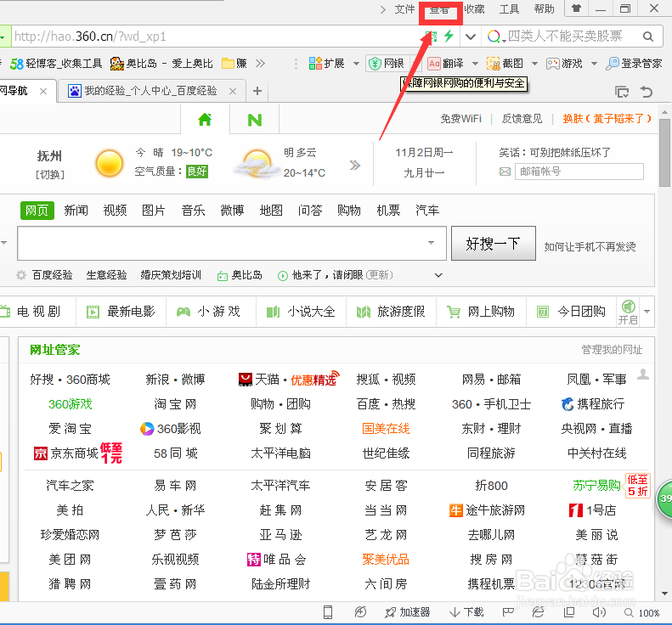This screenshot has height=625, width=672.
Task: Click the speaker mute icon in status bar
Action: (x=599, y=612)
